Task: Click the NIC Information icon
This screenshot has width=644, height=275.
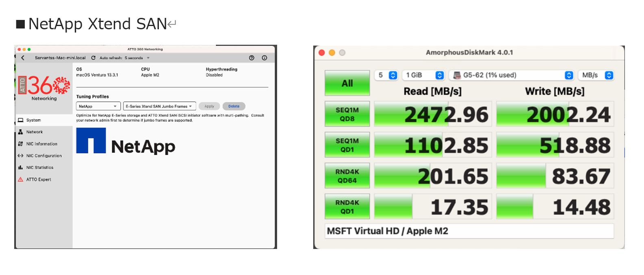Action: (20, 144)
